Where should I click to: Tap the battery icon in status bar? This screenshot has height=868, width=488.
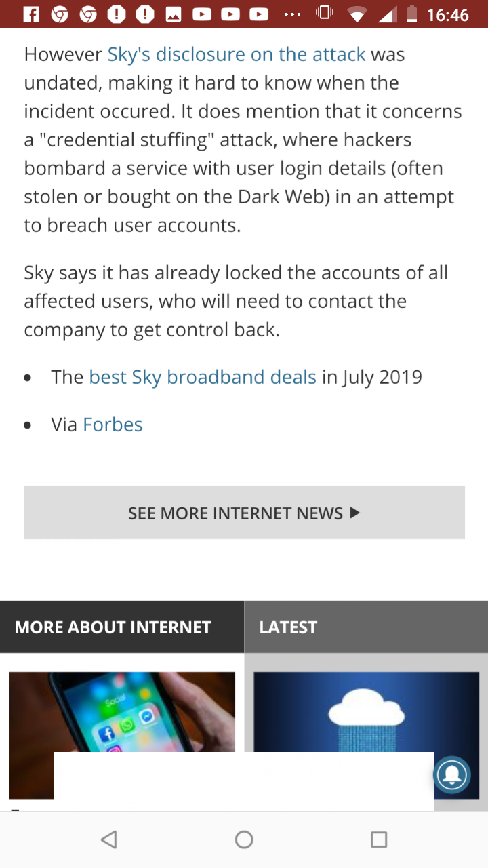coord(411,14)
